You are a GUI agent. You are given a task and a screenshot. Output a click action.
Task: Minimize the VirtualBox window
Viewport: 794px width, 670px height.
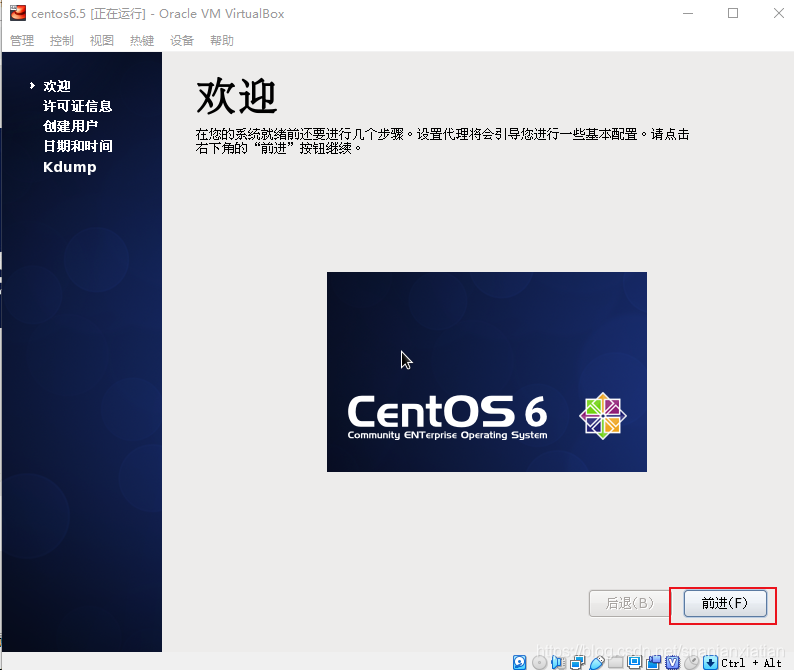point(688,13)
